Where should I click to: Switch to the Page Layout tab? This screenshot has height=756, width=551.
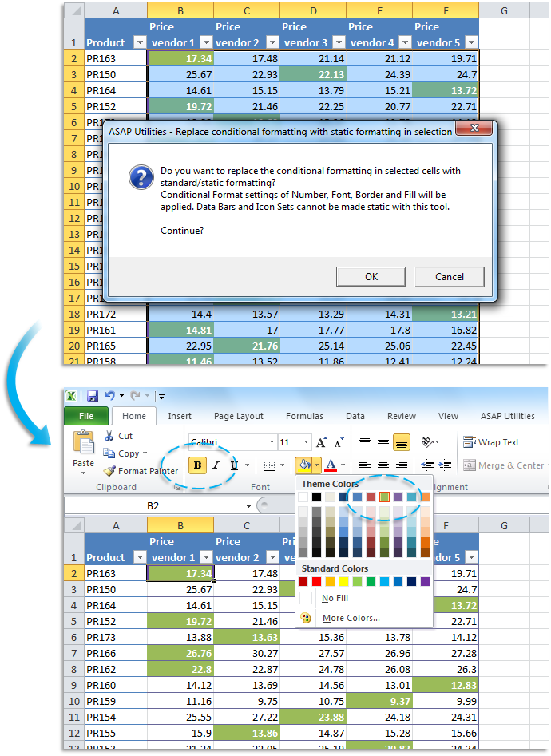(x=239, y=416)
